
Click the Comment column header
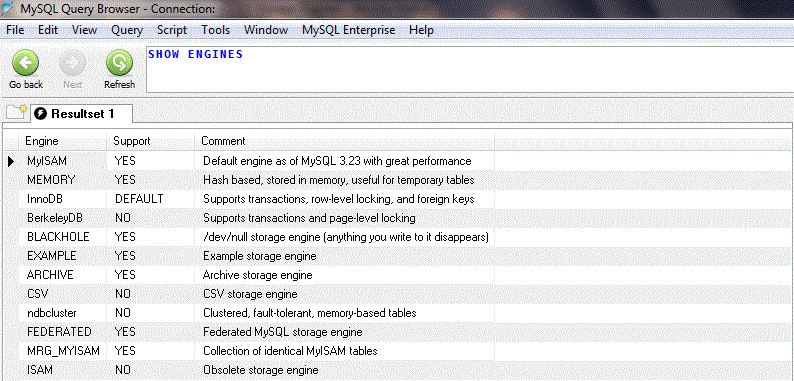point(344,141)
